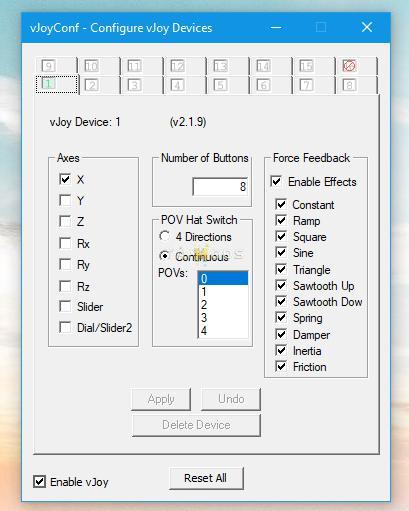Click the Reset All button
This screenshot has height=511, width=409.
coord(206,478)
